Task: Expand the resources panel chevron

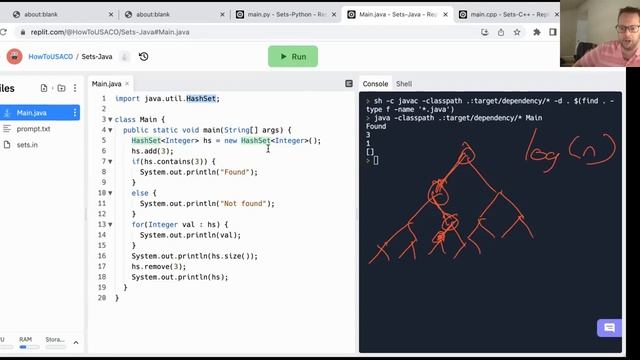Action: pos(76,342)
